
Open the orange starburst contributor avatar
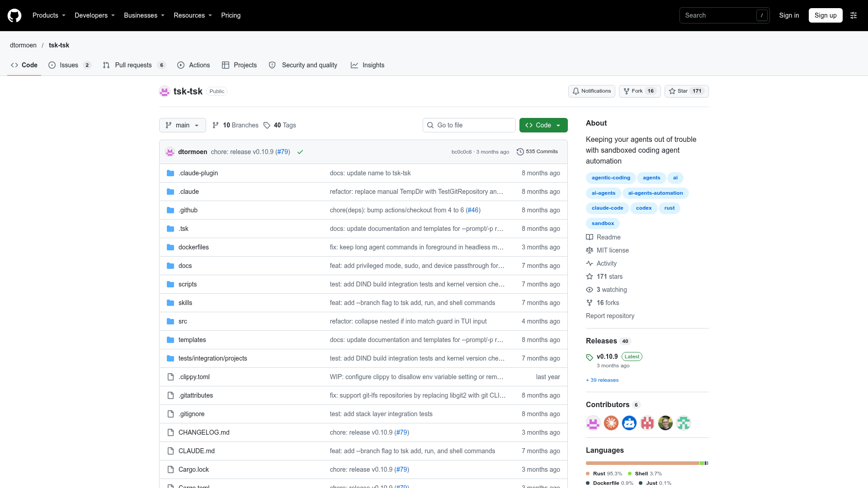click(x=611, y=423)
